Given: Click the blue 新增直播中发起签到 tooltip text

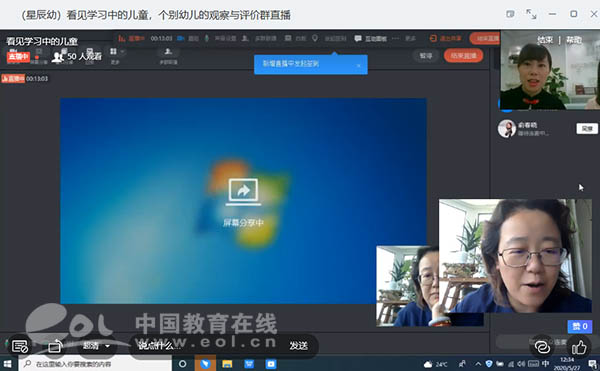Looking at the screenshot, I should pyautogui.click(x=290, y=63).
